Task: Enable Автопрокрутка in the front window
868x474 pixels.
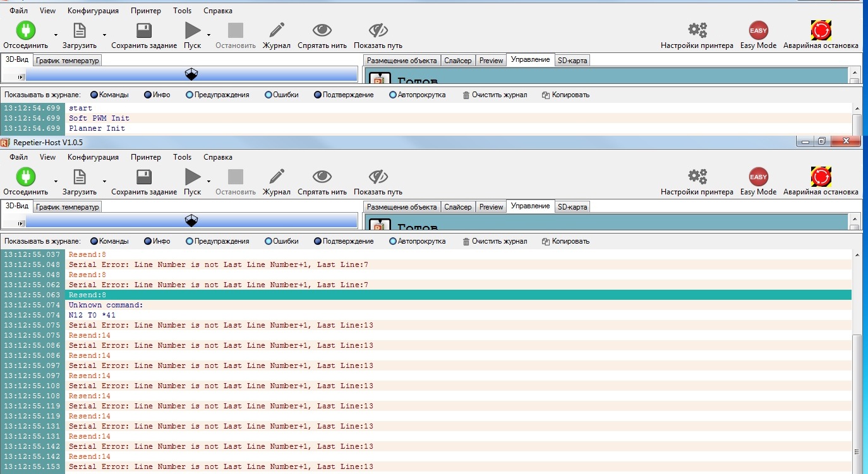Action: click(418, 241)
